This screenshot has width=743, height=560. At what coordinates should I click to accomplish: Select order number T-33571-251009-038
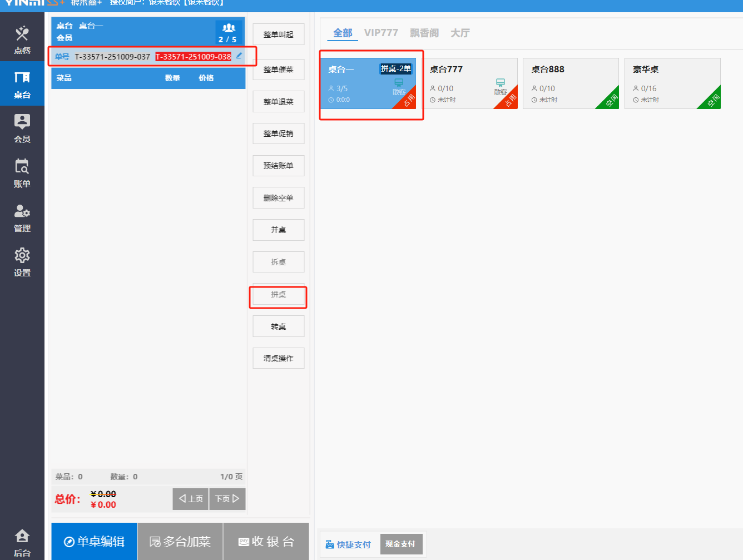(x=193, y=57)
